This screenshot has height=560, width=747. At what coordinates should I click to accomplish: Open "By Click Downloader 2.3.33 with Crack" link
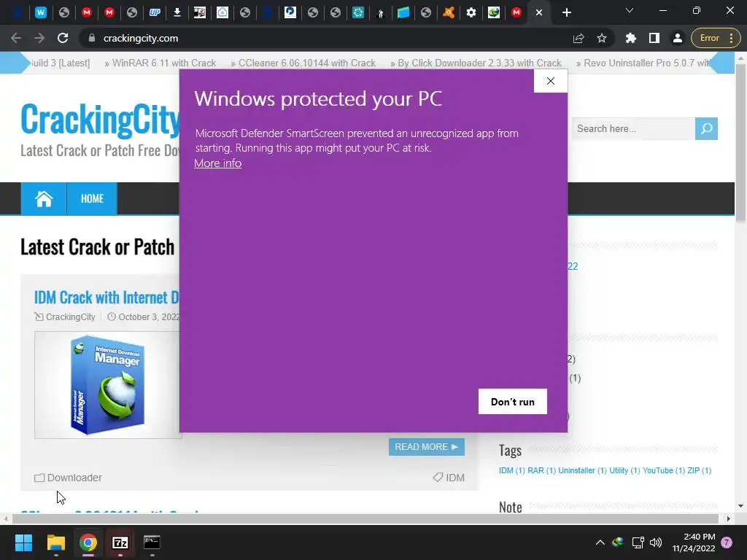479,63
